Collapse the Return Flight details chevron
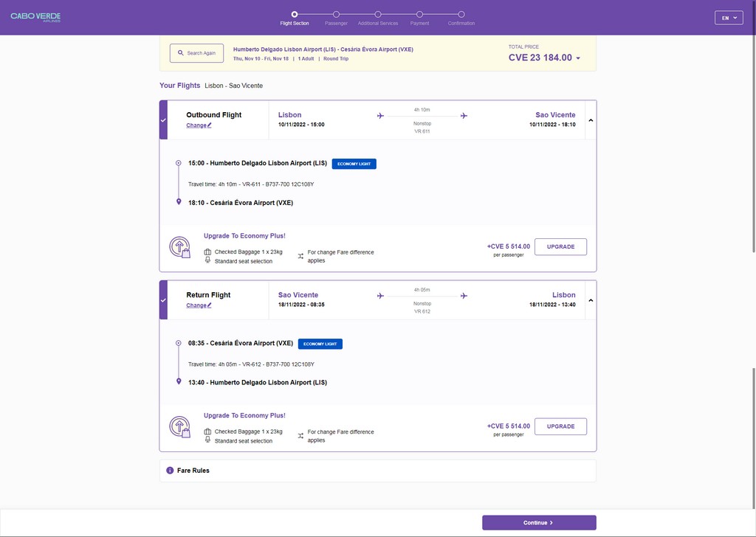 coord(591,300)
